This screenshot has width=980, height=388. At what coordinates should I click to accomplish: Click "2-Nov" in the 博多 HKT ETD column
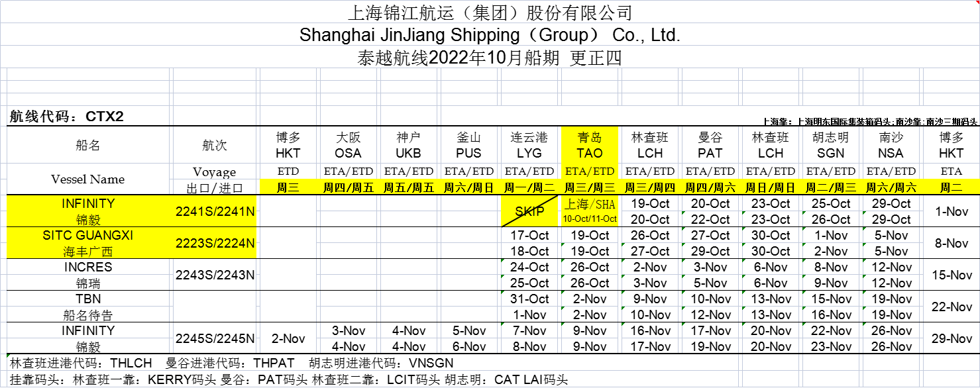tap(288, 338)
